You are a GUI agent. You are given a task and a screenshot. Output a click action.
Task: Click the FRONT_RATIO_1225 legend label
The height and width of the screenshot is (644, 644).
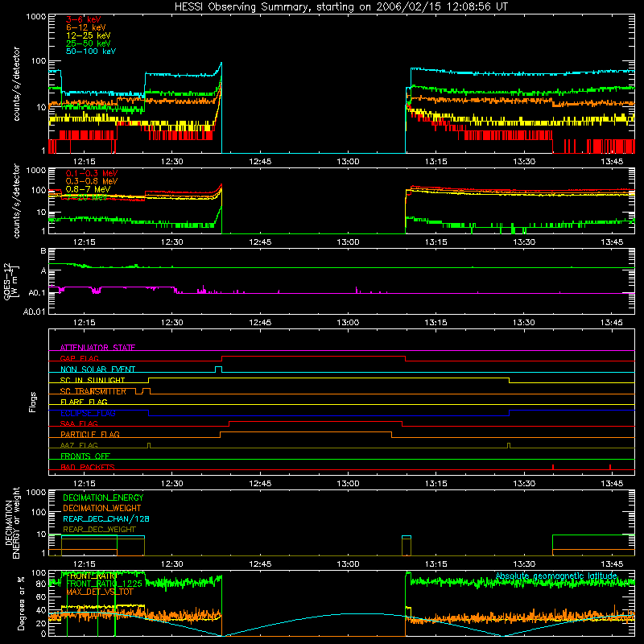(104, 584)
